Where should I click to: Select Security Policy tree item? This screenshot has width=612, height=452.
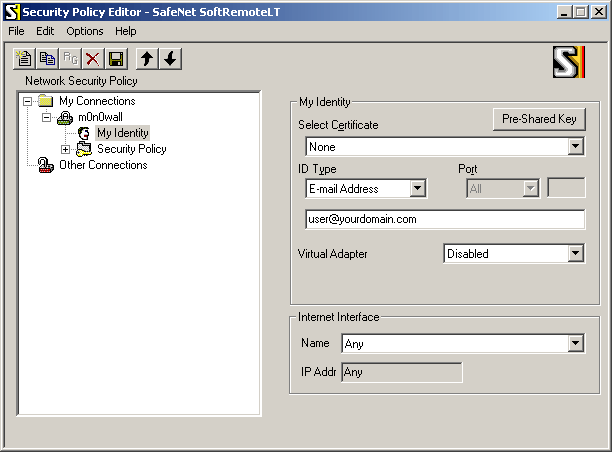pyautogui.click(x=132, y=149)
